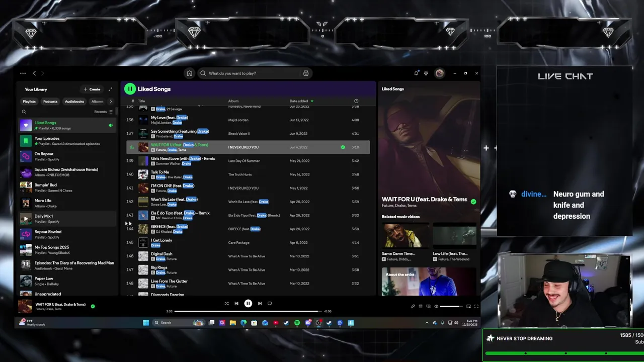Open About the artist card
The height and width of the screenshot is (362, 644).
click(x=429, y=282)
